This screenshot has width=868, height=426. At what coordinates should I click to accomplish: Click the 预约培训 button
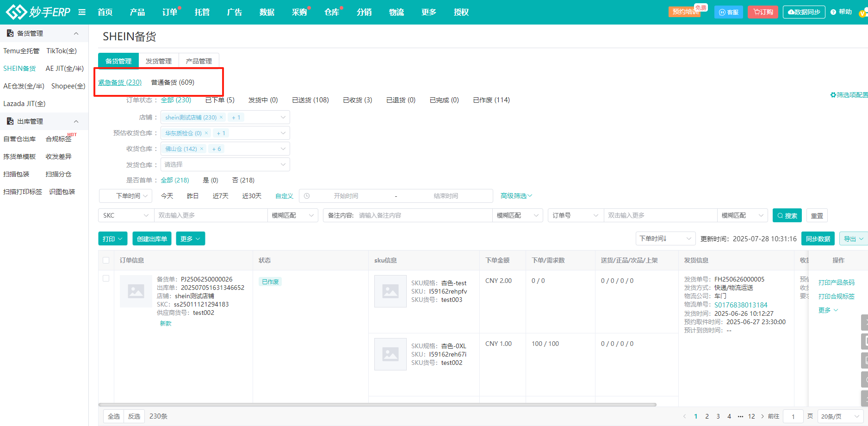(x=684, y=12)
